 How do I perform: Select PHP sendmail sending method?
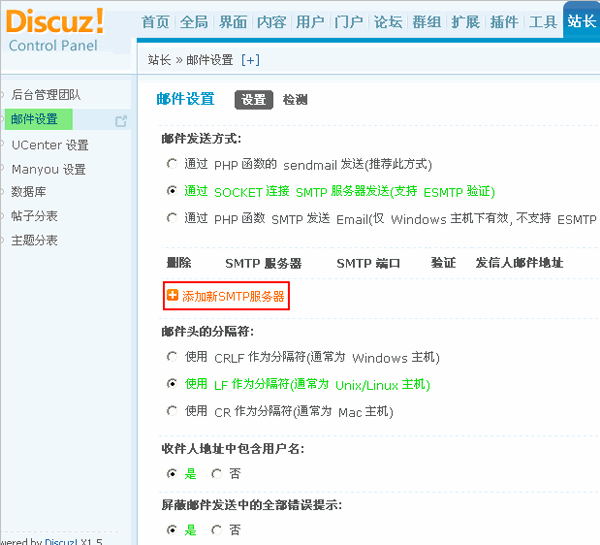(x=172, y=164)
